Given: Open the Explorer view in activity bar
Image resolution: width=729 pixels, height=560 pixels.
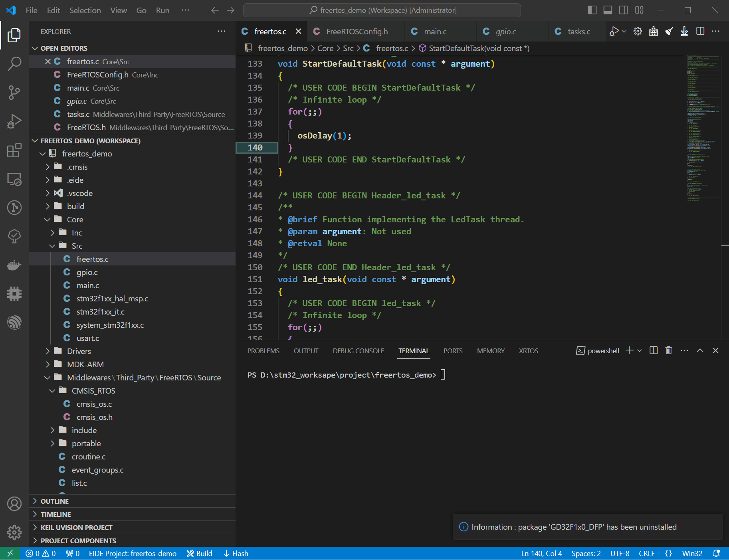Looking at the screenshot, I should pyautogui.click(x=14, y=35).
